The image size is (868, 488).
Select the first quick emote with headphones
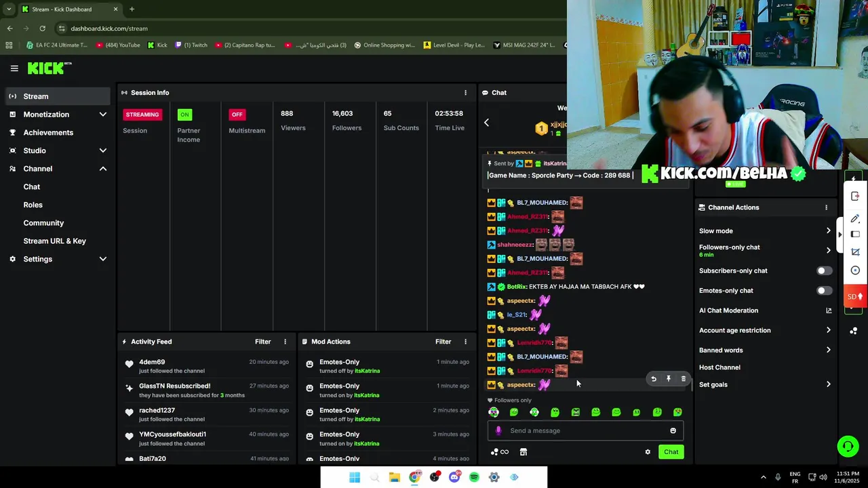coord(494,412)
